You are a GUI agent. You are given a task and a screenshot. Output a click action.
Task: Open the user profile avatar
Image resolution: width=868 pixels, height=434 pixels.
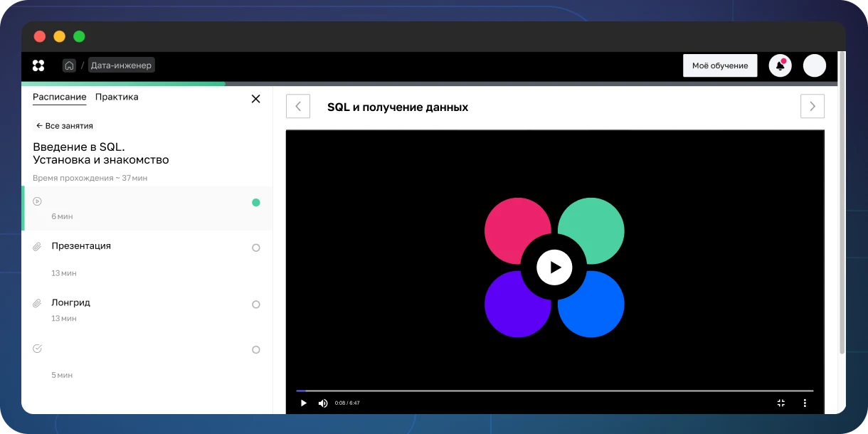click(814, 65)
